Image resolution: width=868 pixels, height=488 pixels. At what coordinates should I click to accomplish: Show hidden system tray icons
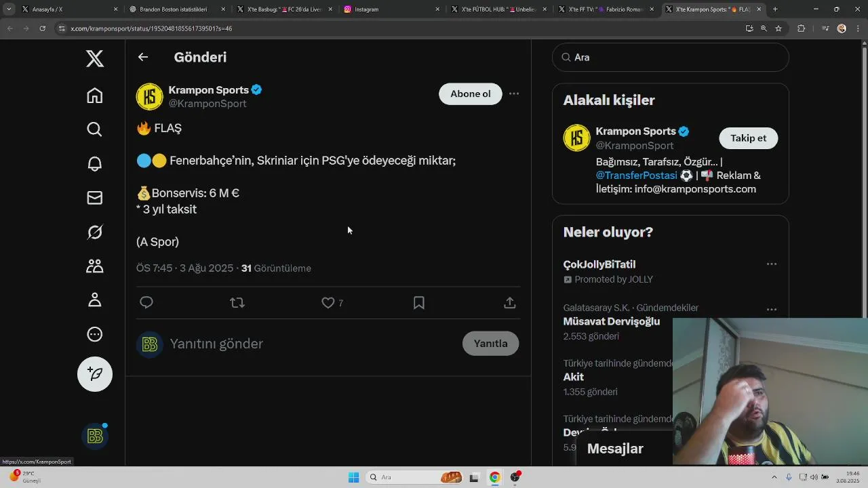point(776,477)
